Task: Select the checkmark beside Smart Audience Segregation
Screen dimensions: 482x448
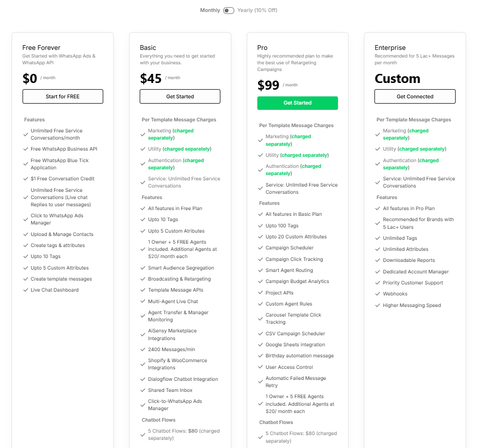Action: pos(143,268)
